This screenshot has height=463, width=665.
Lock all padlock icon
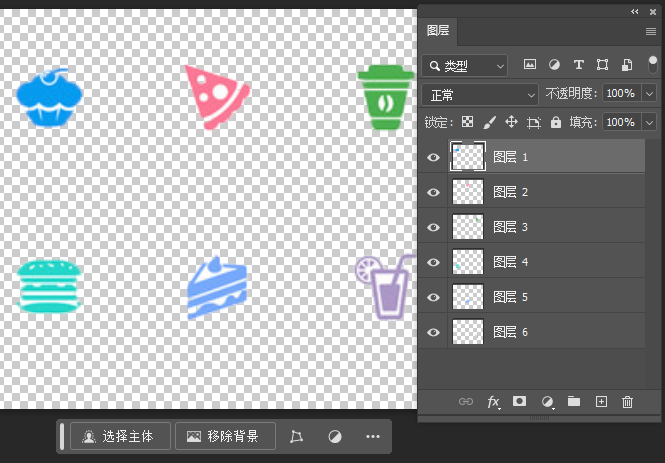click(556, 122)
